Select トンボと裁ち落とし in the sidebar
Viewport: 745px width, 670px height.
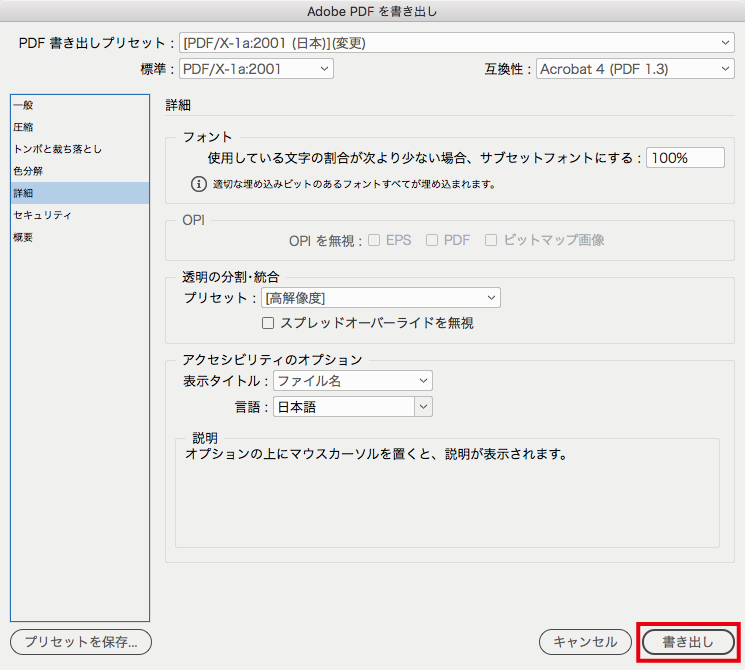(x=80, y=149)
